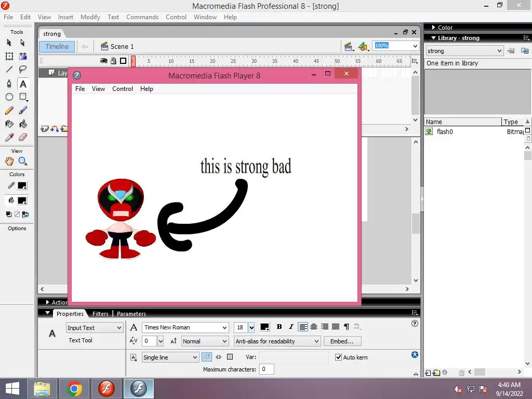Select the Pen tool
Screen dimensions: 532x399
click(9, 84)
